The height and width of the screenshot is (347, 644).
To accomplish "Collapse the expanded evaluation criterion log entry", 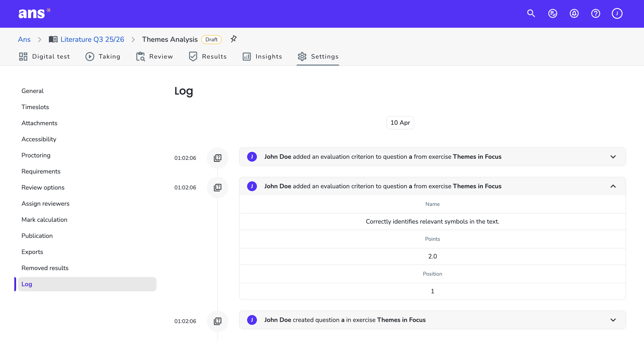I will click(613, 186).
